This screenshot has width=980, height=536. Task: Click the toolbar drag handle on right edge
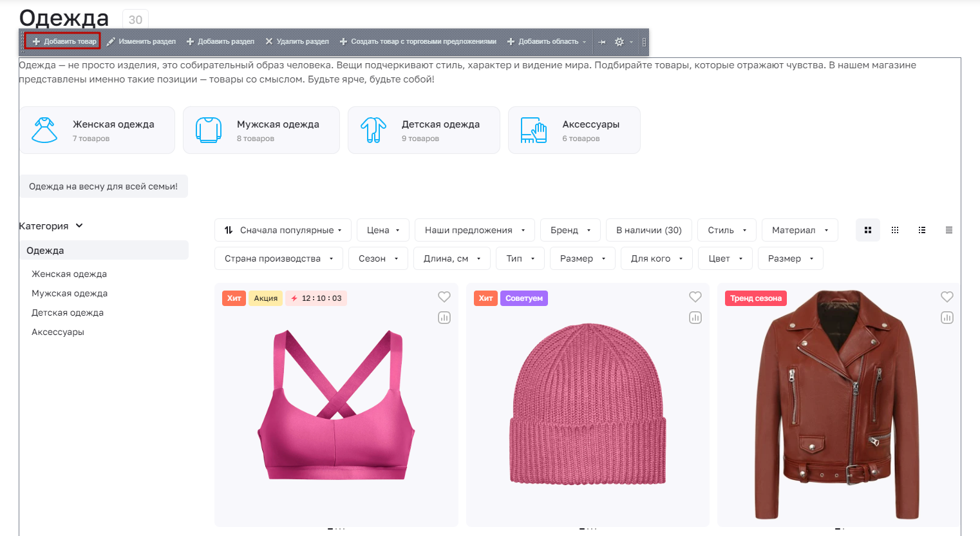tap(644, 42)
